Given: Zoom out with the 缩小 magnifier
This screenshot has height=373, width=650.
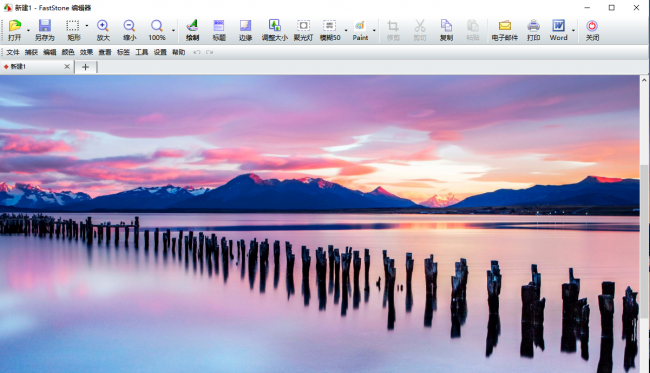Looking at the screenshot, I should coord(129,30).
